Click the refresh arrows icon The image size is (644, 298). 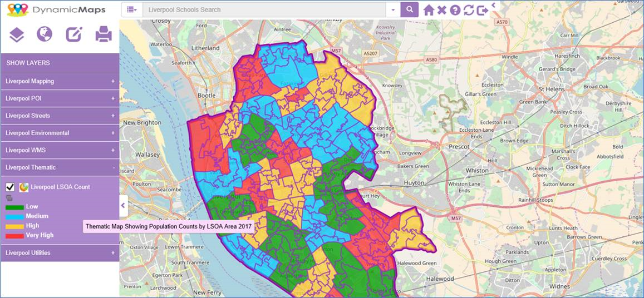[469, 10]
